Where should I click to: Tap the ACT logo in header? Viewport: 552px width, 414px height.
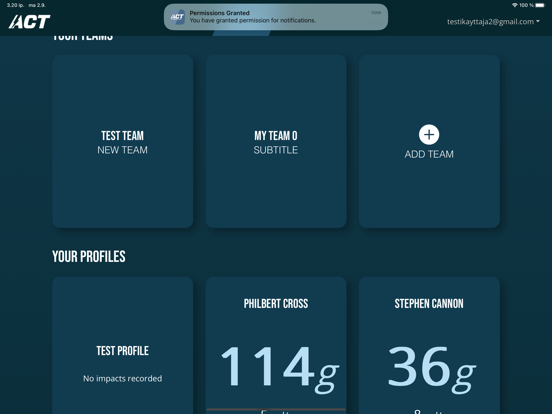tap(30, 22)
